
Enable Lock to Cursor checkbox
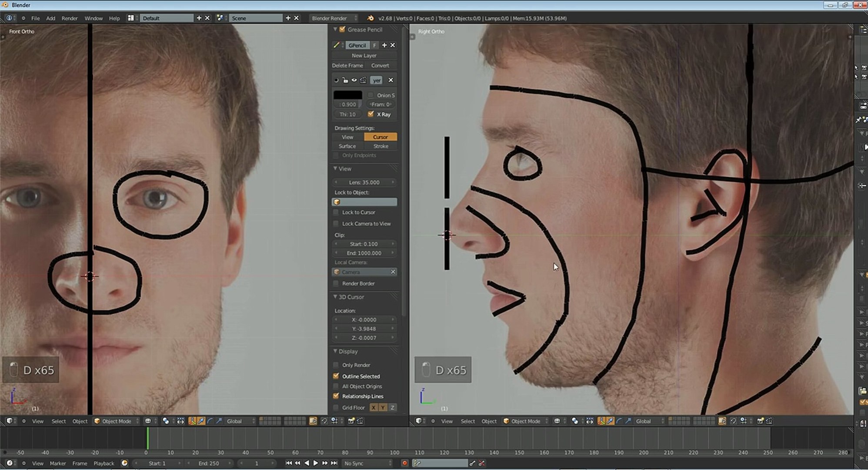(x=336, y=212)
